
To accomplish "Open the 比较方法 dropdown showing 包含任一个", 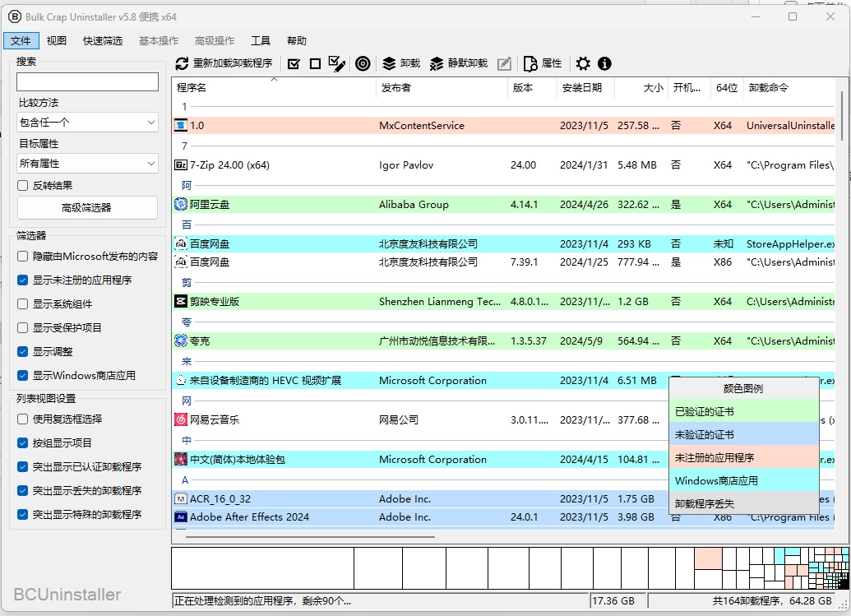I will (x=87, y=123).
